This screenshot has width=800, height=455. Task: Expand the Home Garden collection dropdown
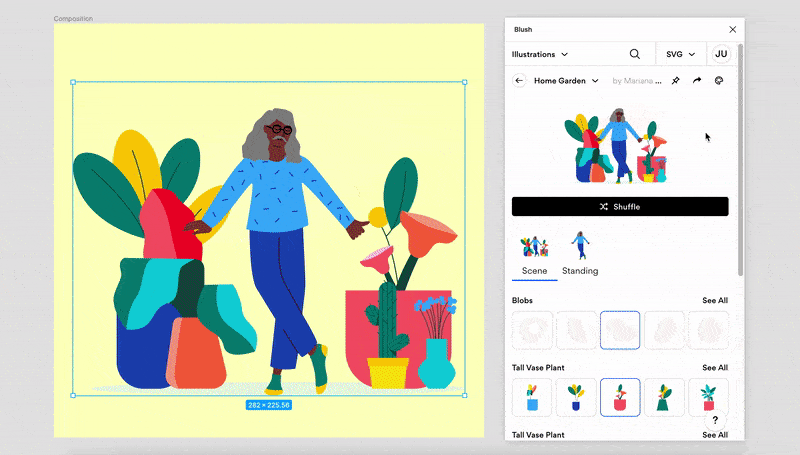(x=566, y=81)
